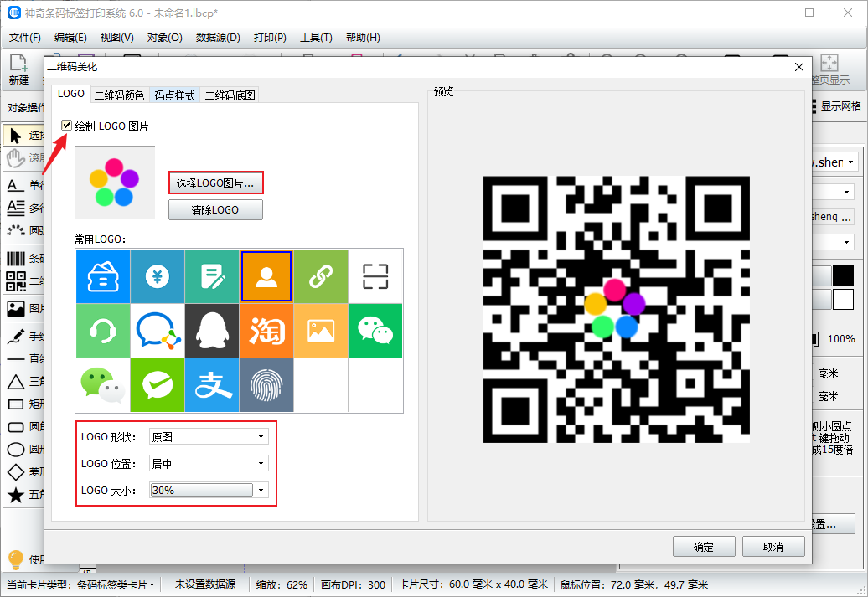
Task: Switch to the 二维码颜色 tab
Action: [x=120, y=95]
